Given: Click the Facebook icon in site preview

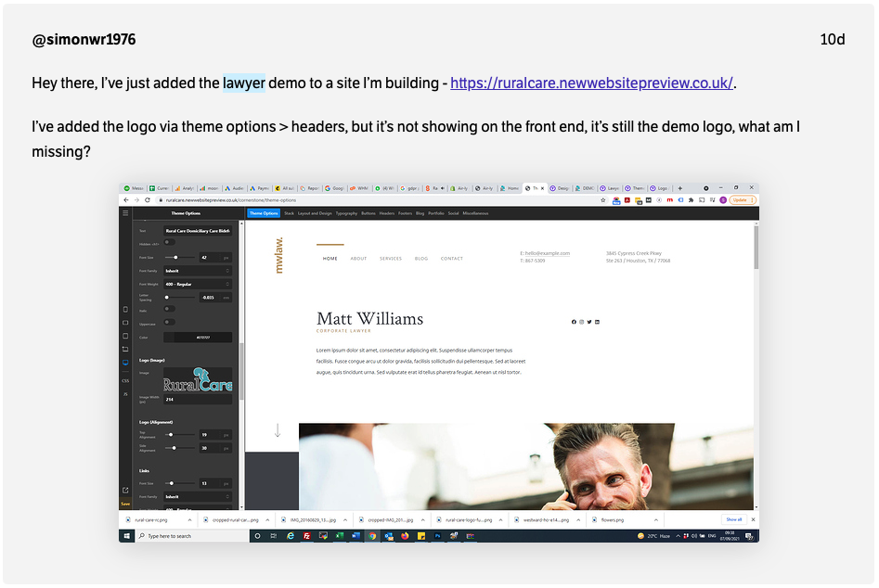Looking at the screenshot, I should point(574,322).
